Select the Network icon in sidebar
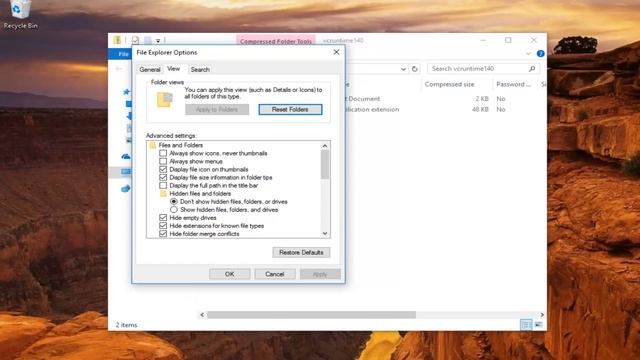Image resolution: width=640 pixels, height=360 pixels. [x=126, y=188]
